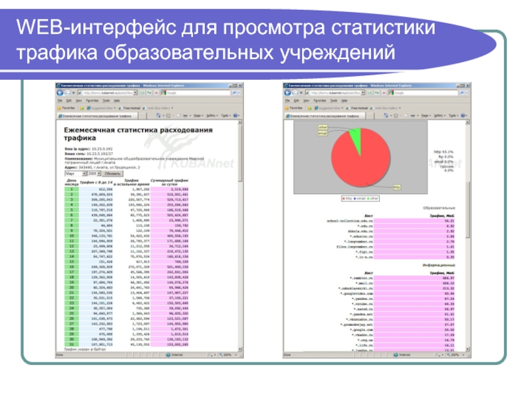Click the school-collection.edu.ru host row
The width and height of the screenshot is (532, 399).
390,221
